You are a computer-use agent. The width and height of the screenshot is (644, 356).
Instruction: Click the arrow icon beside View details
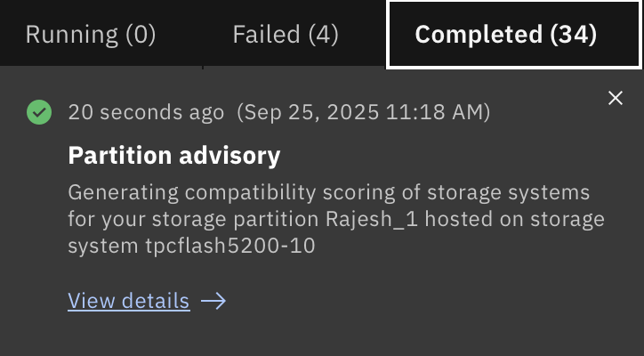click(213, 302)
